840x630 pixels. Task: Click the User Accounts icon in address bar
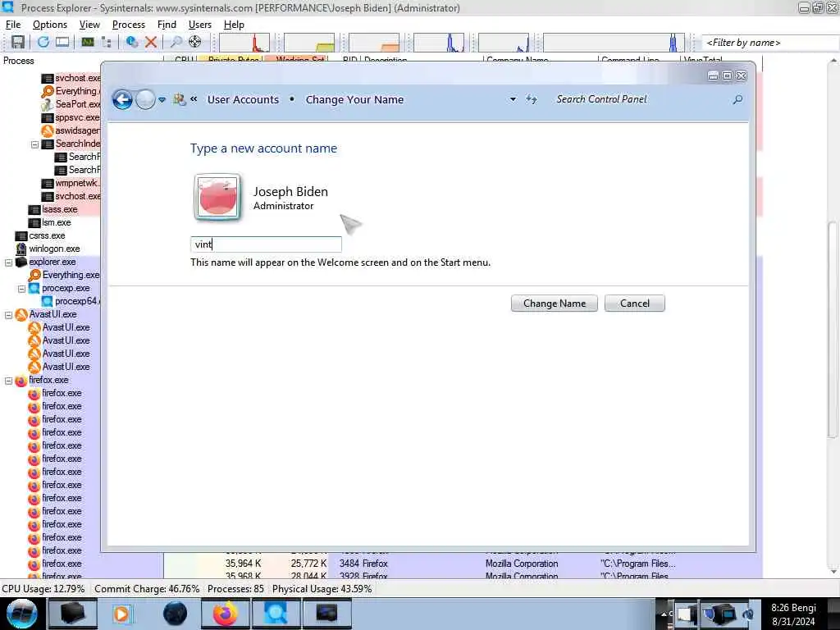coord(179,99)
